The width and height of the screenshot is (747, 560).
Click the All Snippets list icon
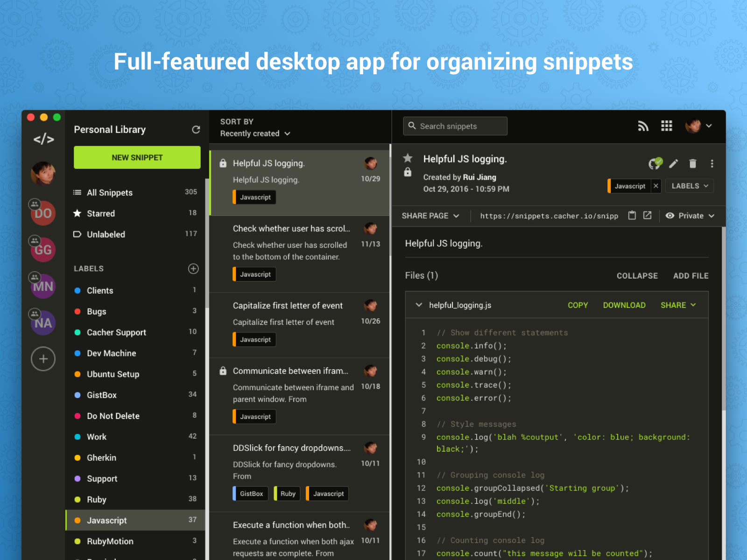click(x=78, y=192)
